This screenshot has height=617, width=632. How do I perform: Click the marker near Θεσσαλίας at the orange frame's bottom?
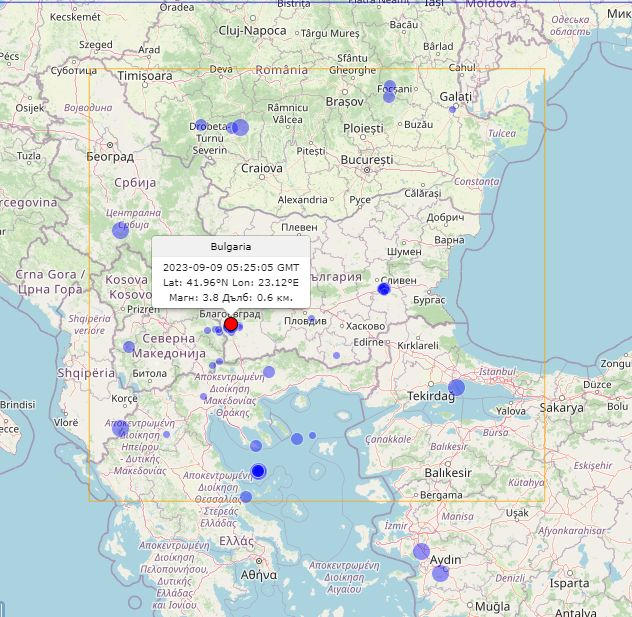pos(246,497)
